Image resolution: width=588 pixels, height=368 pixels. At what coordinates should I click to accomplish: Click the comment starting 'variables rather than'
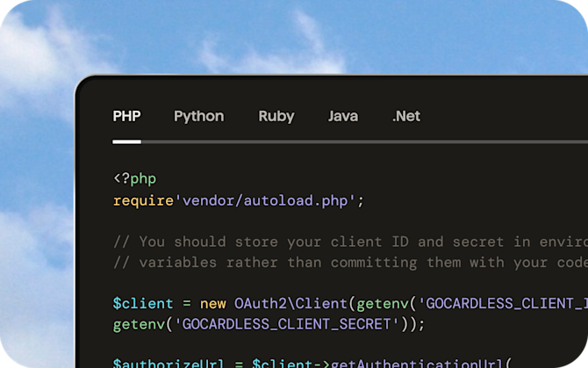click(350, 263)
